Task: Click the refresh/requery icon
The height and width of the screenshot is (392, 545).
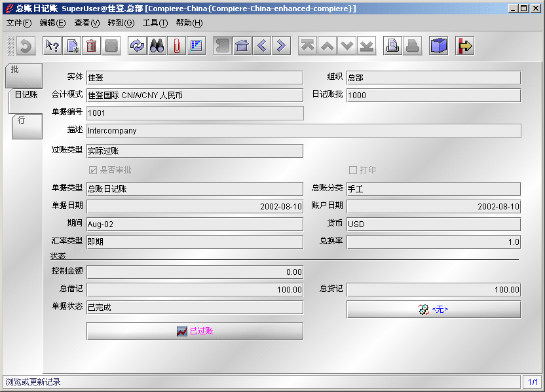Action: tap(138, 46)
